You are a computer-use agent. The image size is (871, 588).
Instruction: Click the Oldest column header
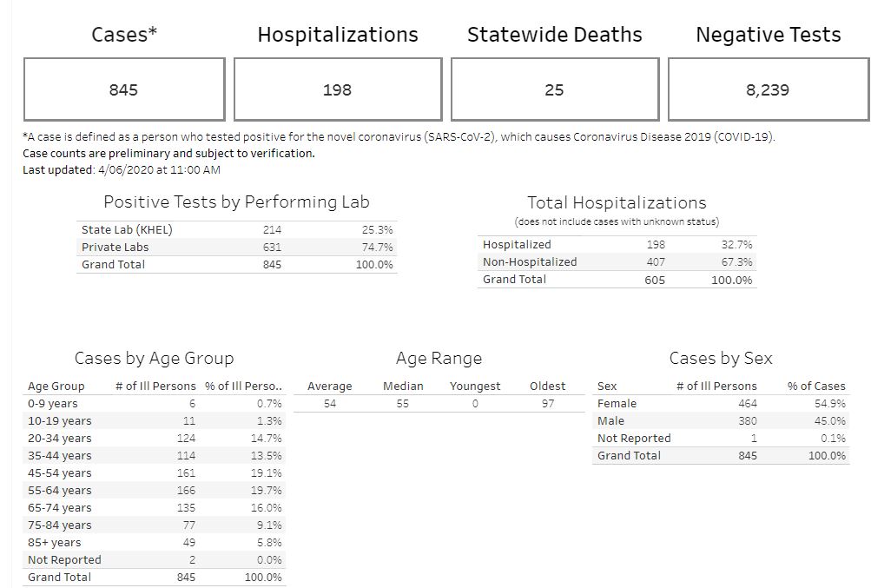[547, 386]
